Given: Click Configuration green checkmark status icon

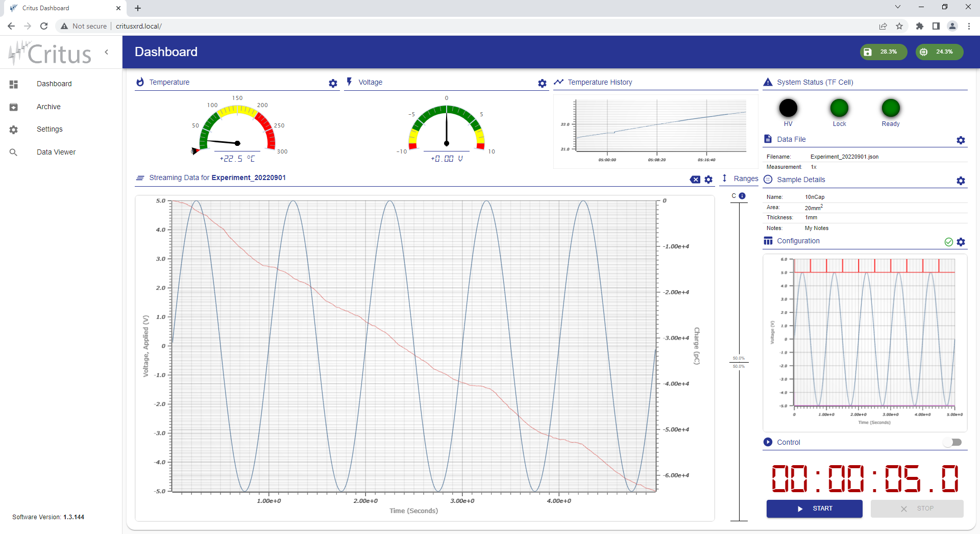Looking at the screenshot, I should 948,242.
